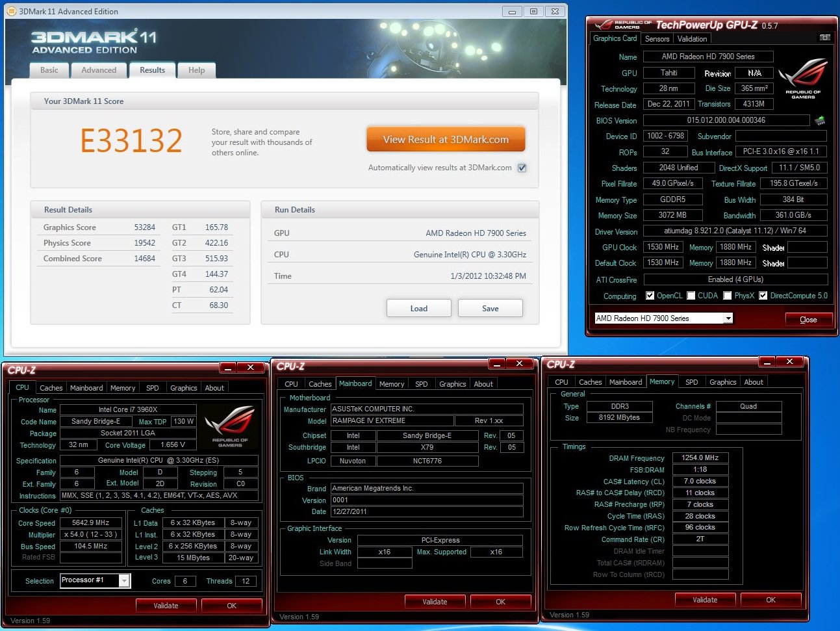Screen dimensions: 840x631
Task: Click the Memory Size value 8192 MBytes
Action: 619,417
